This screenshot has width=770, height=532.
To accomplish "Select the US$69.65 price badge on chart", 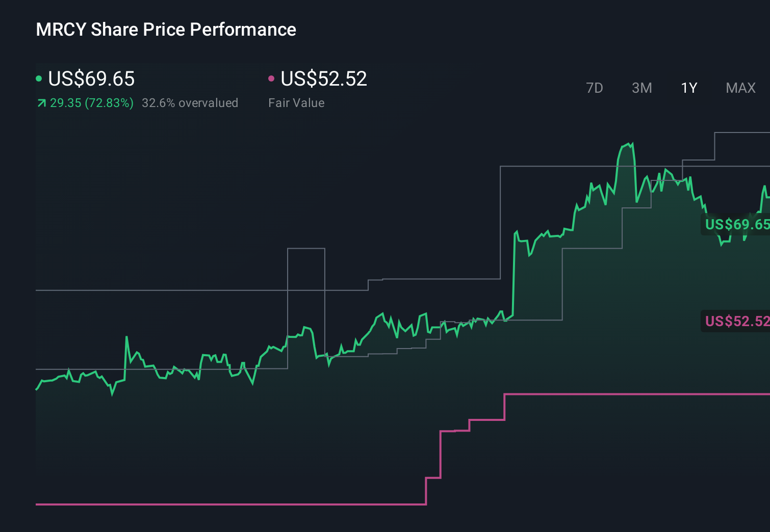I will pyautogui.click(x=737, y=224).
